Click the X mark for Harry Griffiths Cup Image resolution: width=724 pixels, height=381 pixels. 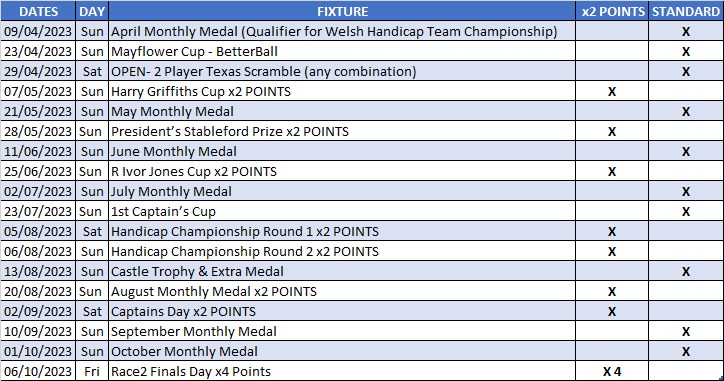612,91
